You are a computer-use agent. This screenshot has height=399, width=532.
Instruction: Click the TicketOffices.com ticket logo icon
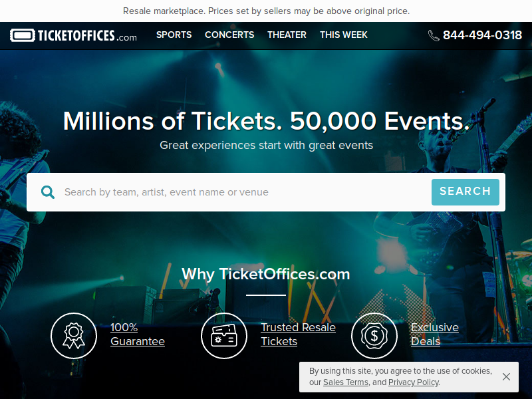tap(23, 35)
